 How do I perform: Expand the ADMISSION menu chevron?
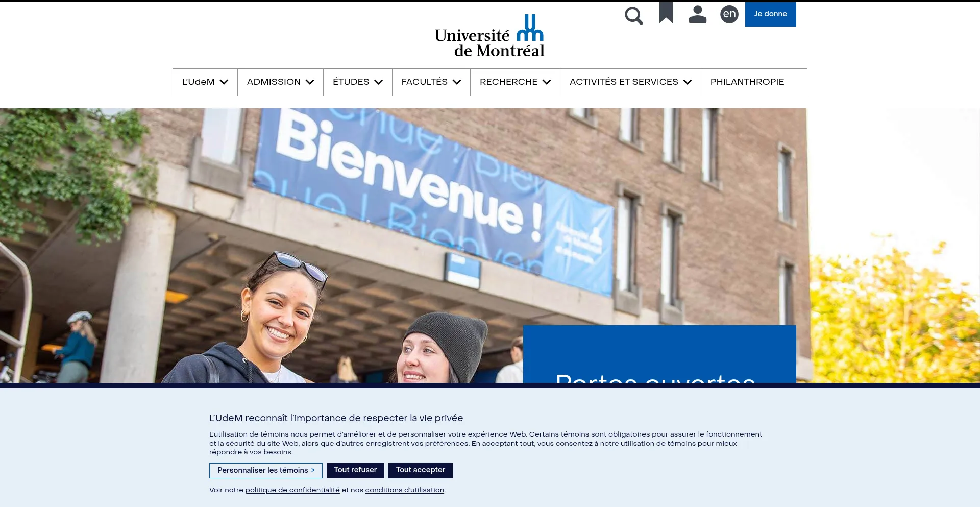coord(310,82)
